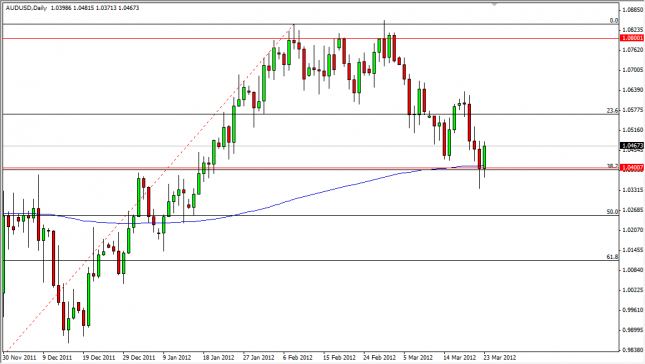Select the 38.2 Fibonacci level label
This screenshot has height=364, width=645.
point(613,166)
